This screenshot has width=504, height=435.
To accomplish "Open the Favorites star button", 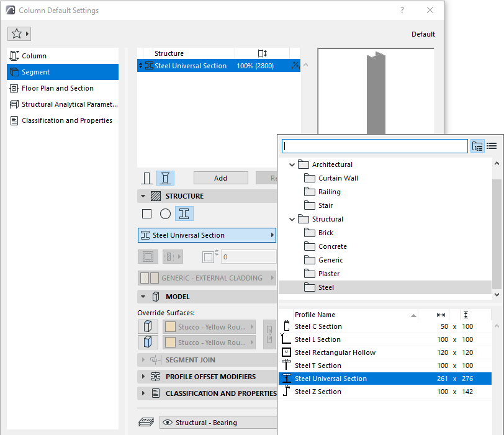I will pyautogui.click(x=19, y=34).
